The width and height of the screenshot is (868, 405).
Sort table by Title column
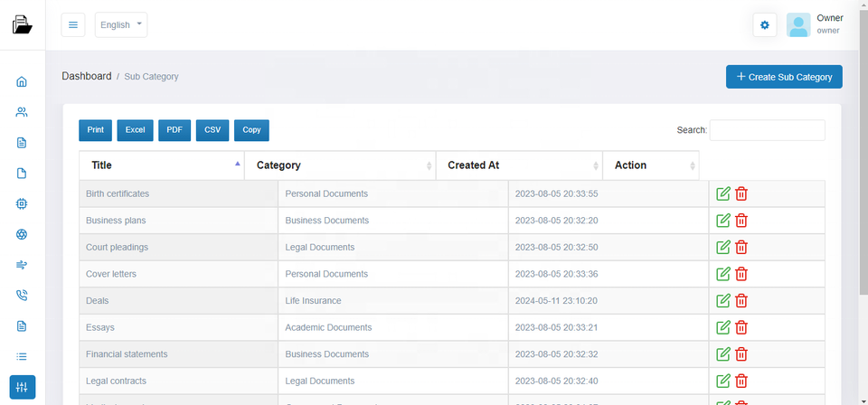(161, 165)
